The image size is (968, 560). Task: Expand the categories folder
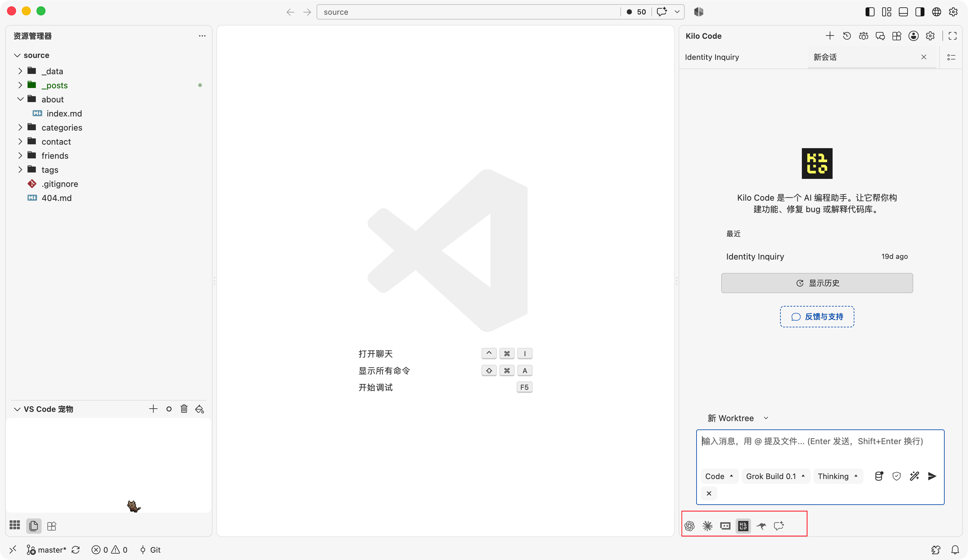(20, 127)
